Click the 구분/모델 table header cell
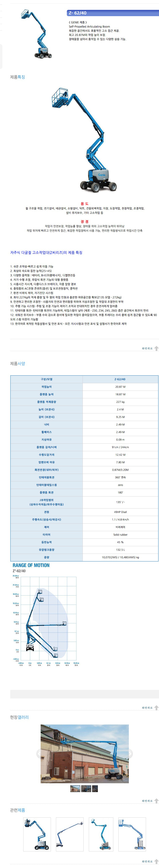The height and width of the screenshot is (868, 159). pos(47,379)
